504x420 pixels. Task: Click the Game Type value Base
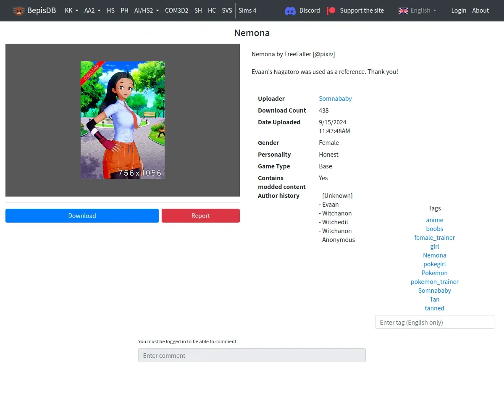[x=325, y=166]
